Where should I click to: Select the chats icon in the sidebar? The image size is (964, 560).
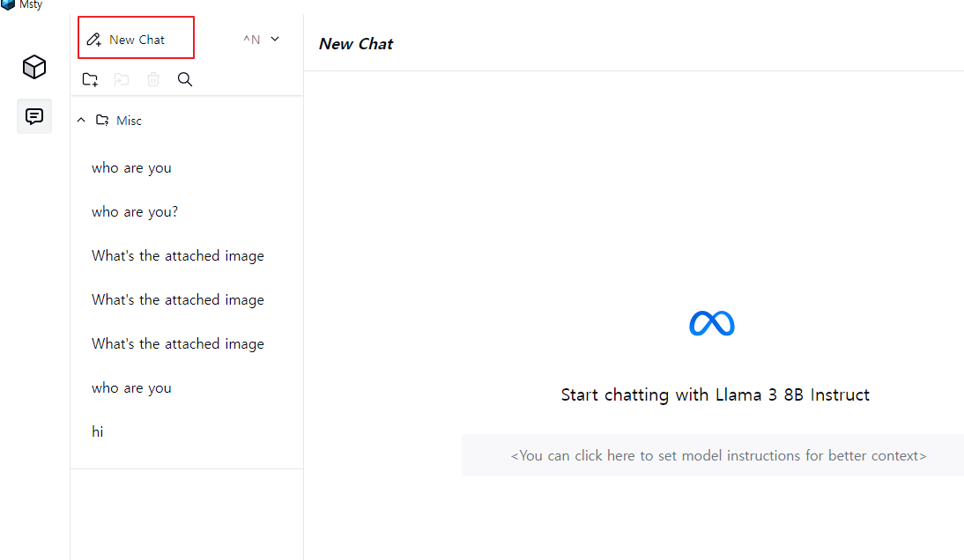(x=34, y=116)
